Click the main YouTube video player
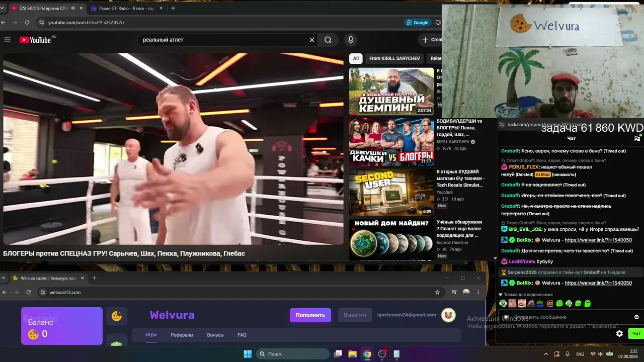The image size is (644, 362). [174, 149]
